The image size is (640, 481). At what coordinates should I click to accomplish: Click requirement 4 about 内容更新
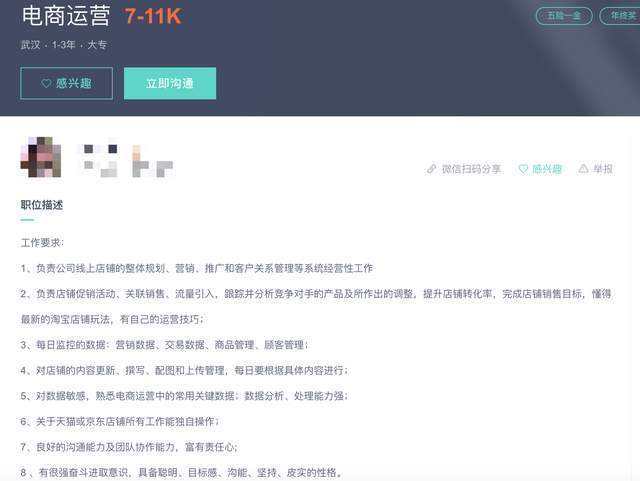[184, 370]
